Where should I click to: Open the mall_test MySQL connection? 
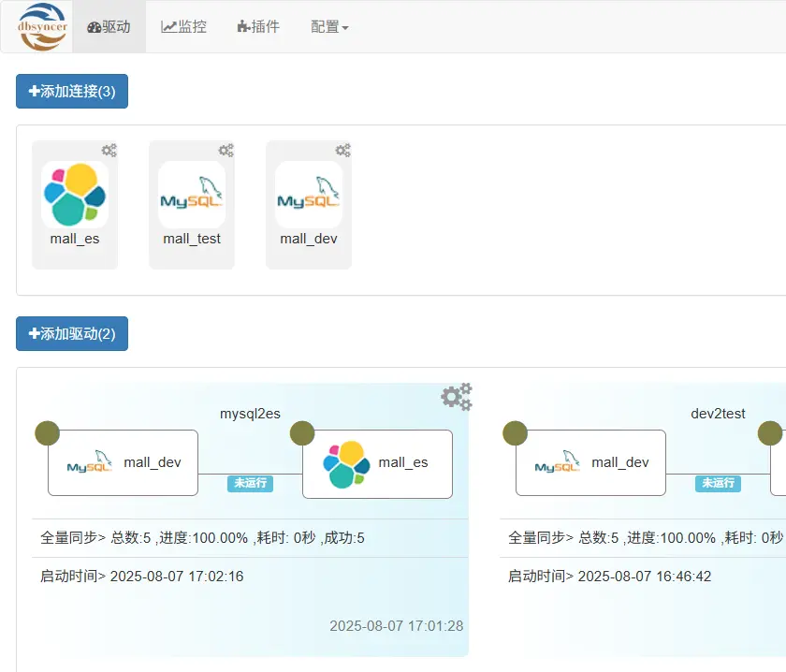191,192
